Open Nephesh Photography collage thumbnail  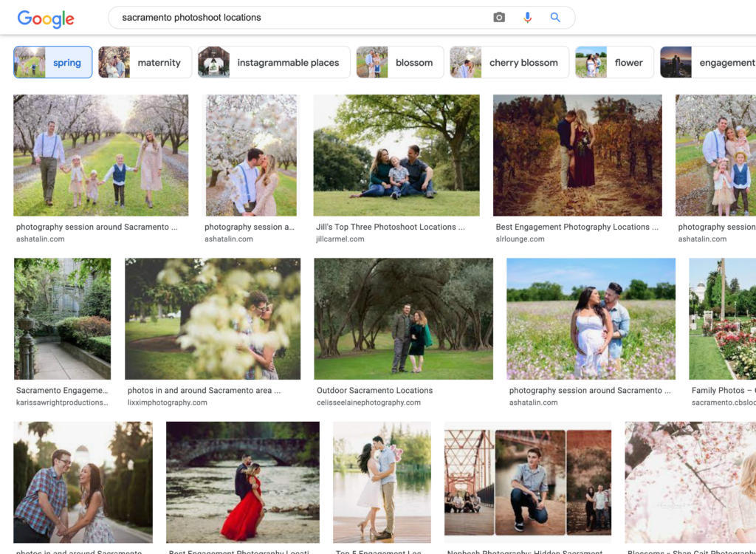coord(528,482)
